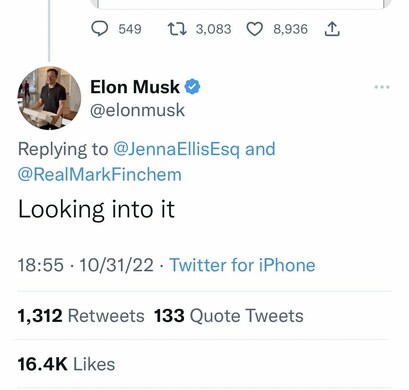
Task: Click the 8,936 like count
Action: point(290,29)
